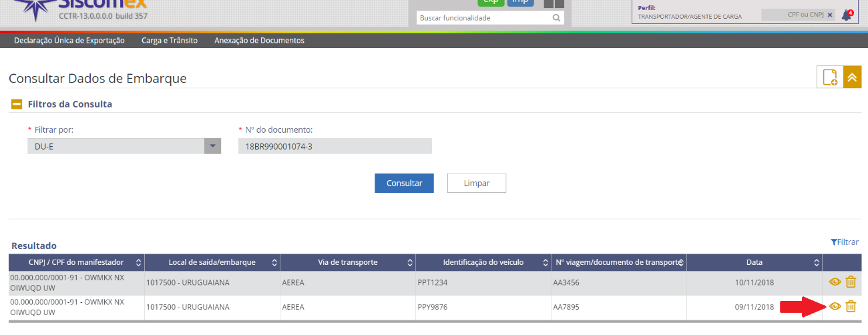This screenshot has height=335, width=868.
Task: Open the Filtrar por dropdown
Action: (x=212, y=146)
